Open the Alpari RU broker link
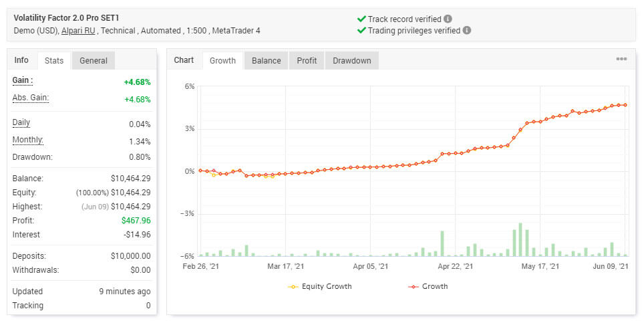Screen dimensions: 644x323 tap(79, 30)
